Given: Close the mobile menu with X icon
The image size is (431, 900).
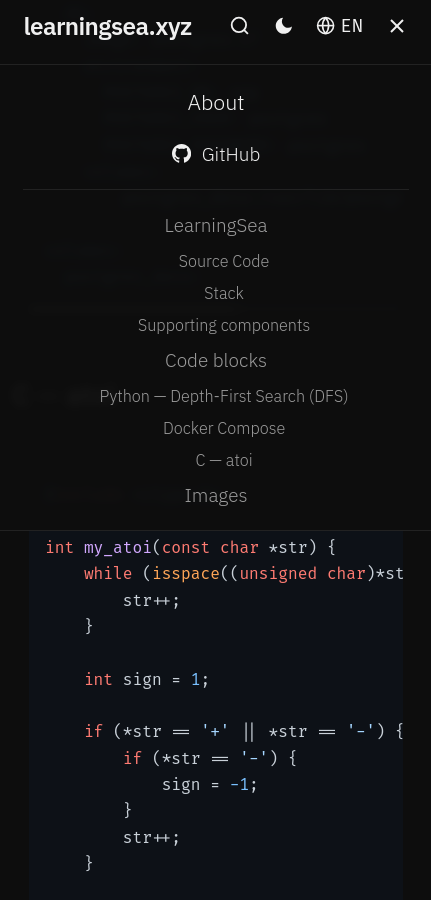Looking at the screenshot, I should (397, 26).
